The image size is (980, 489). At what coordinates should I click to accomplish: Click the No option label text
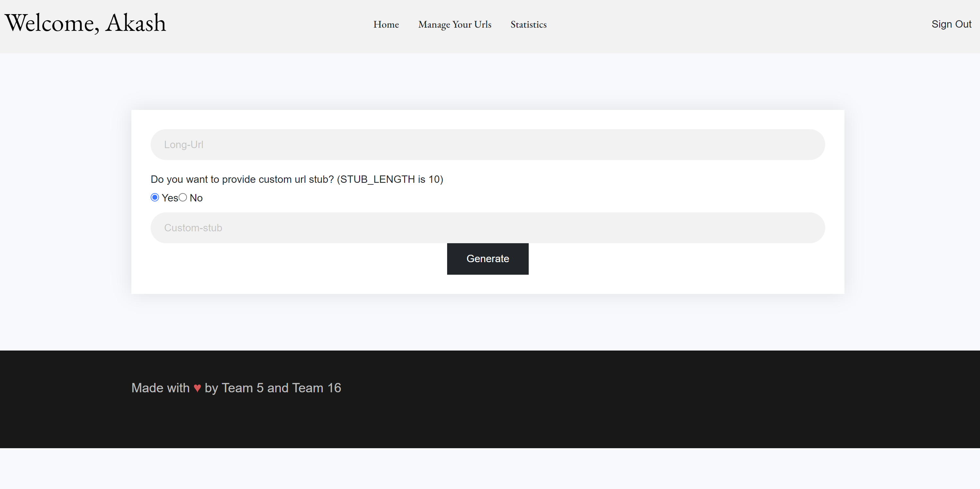tap(196, 198)
